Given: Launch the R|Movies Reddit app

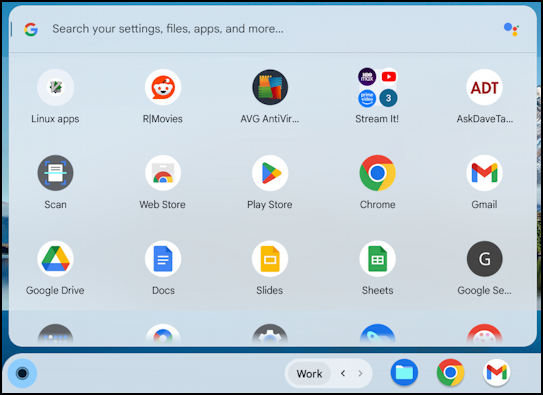Looking at the screenshot, I should 163,87.
